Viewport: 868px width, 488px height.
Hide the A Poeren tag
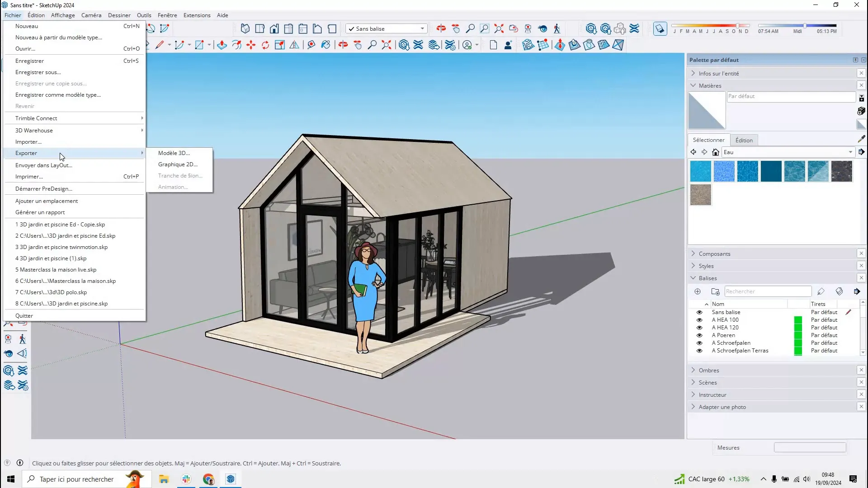click(699, 335)
